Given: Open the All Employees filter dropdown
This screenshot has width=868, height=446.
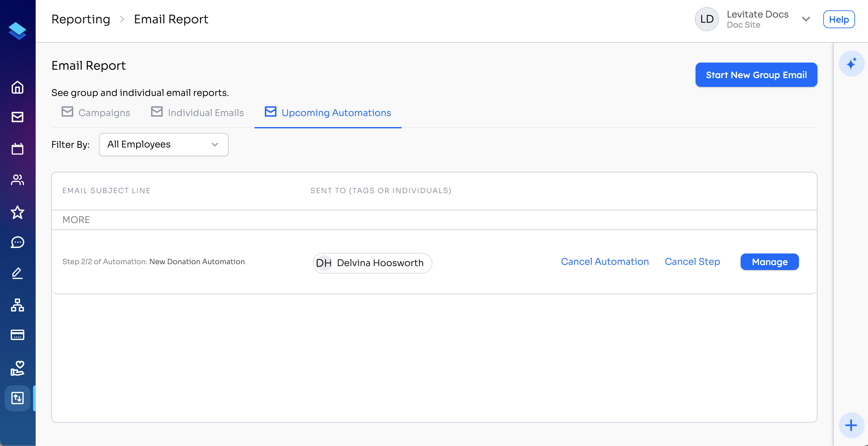Looking at the screenshot, I should 163,145.
